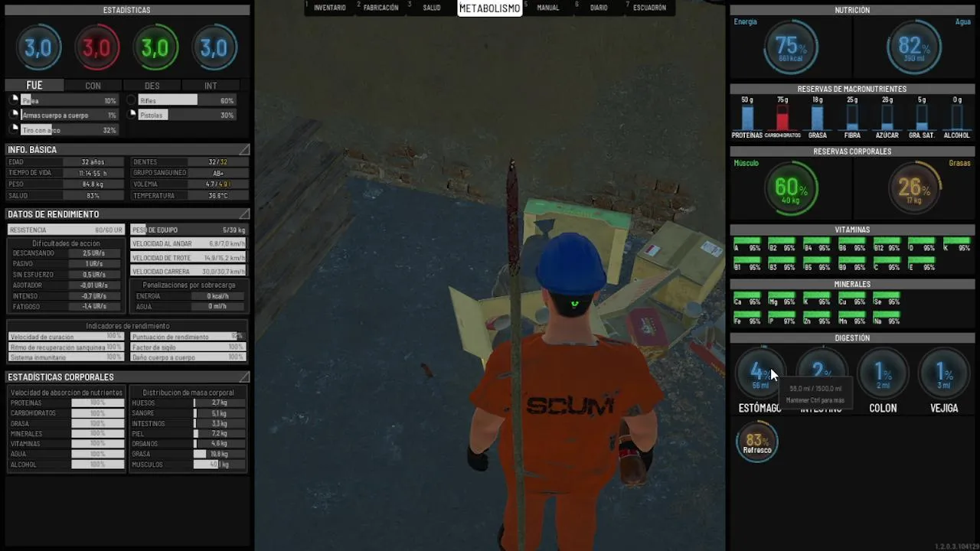Select the CON attribute tab
Screen dimensions: 980x551
click(93, 86)
